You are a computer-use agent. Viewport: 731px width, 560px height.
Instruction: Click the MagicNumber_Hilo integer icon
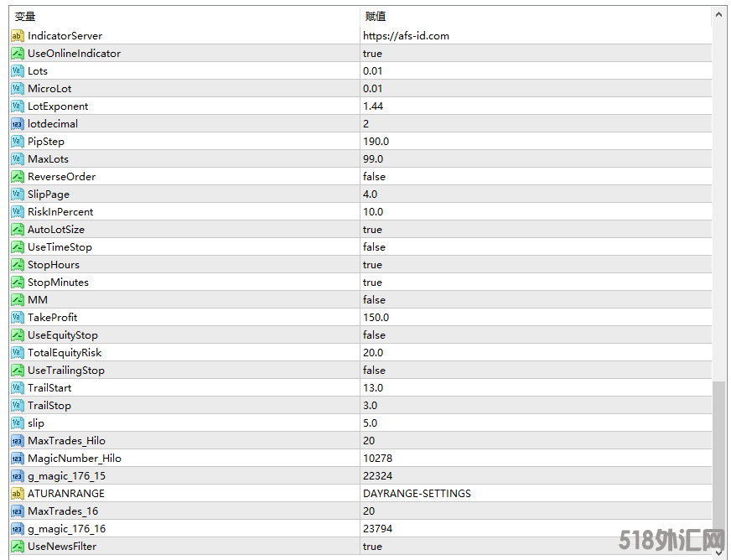[18, 459]
